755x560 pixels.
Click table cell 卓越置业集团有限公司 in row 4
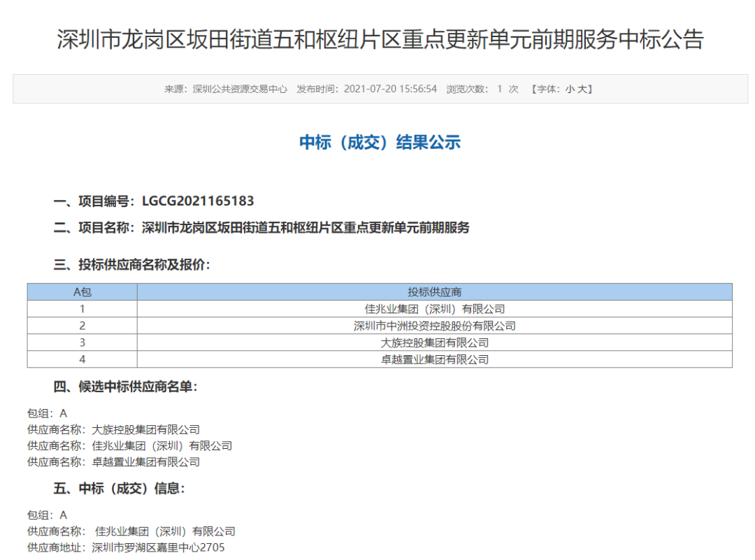tap(435, 359)
